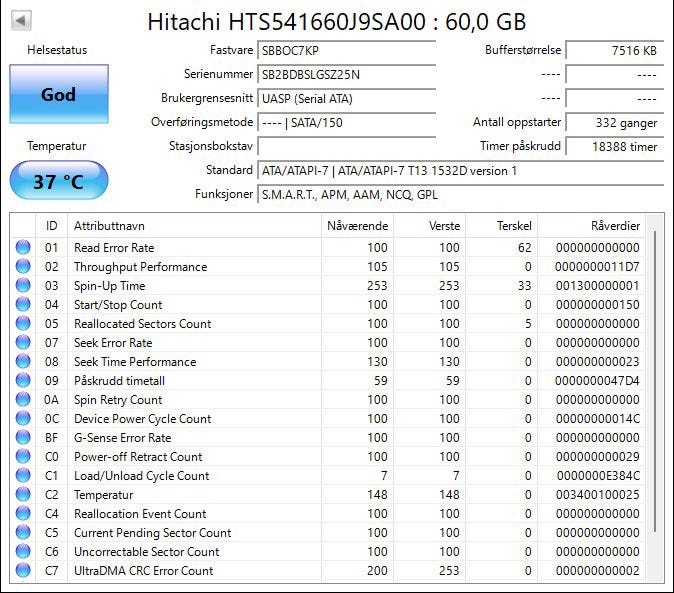The image size is (674, 593).
Task: Click the Attributtnavn column header
Action: click(194, 226)
